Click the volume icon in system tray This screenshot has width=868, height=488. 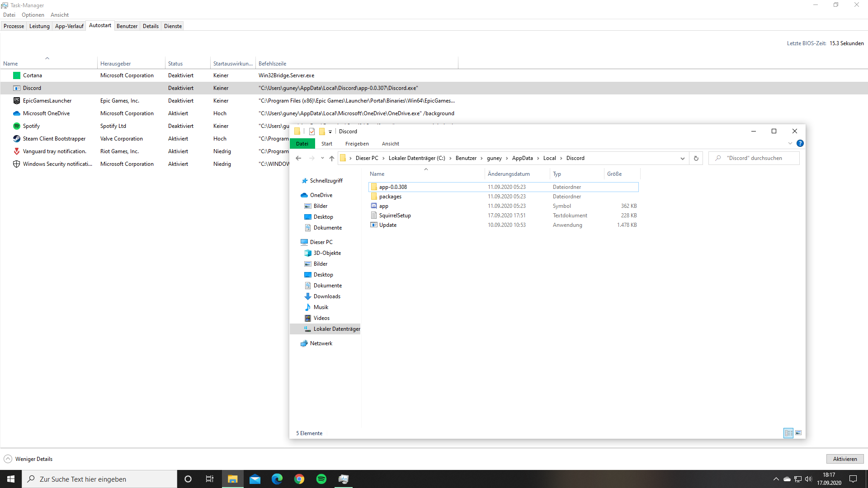click(x=808, y=479)
